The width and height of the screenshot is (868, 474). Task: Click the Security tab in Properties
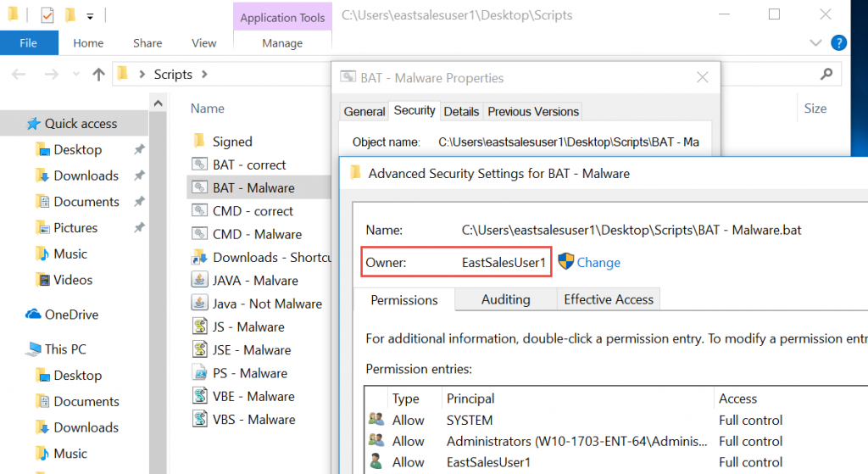click(x=414, y=110)
